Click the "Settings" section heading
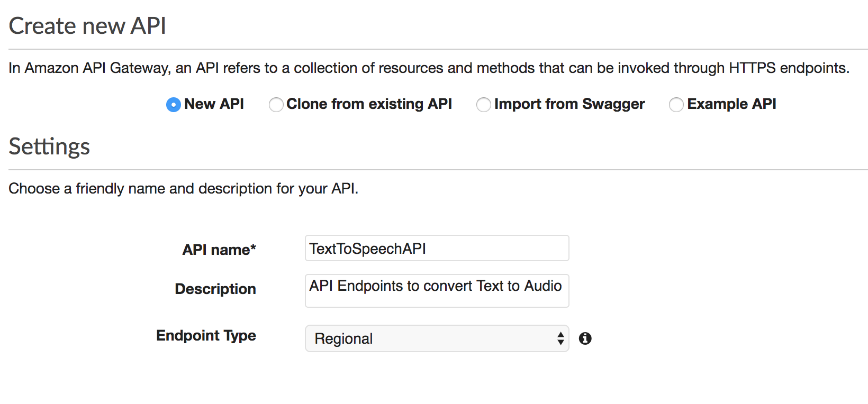 49,146
